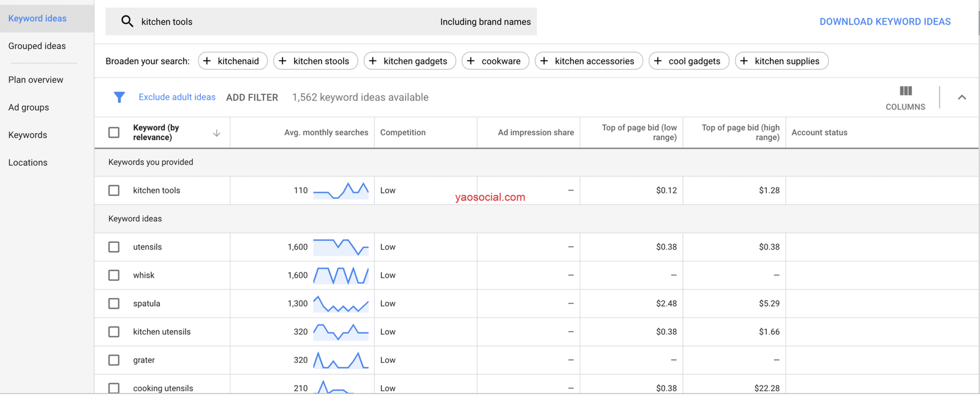Viewport: 980px width, 396px height.
Task: Click the blue filter funnel icon
Action: point(119,97)
